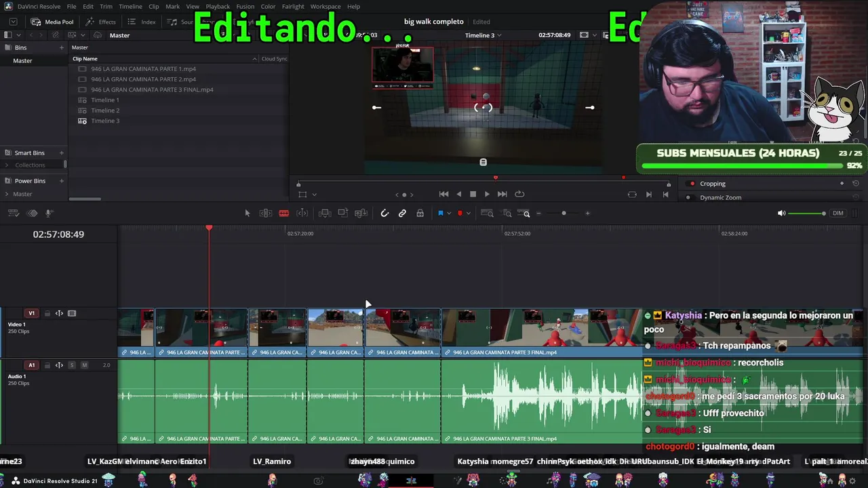Toggle auto track selector on V1

pyautogui.click(x=59, y=314)
